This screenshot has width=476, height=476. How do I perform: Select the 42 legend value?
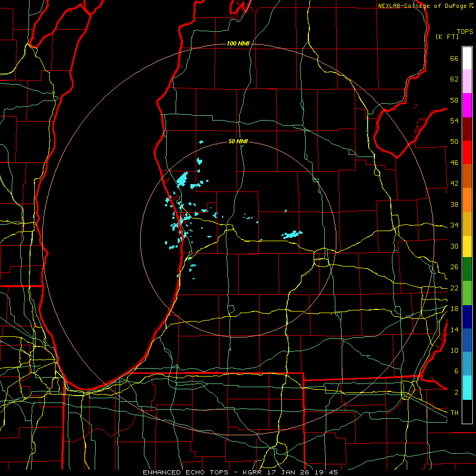pos(454,184)
